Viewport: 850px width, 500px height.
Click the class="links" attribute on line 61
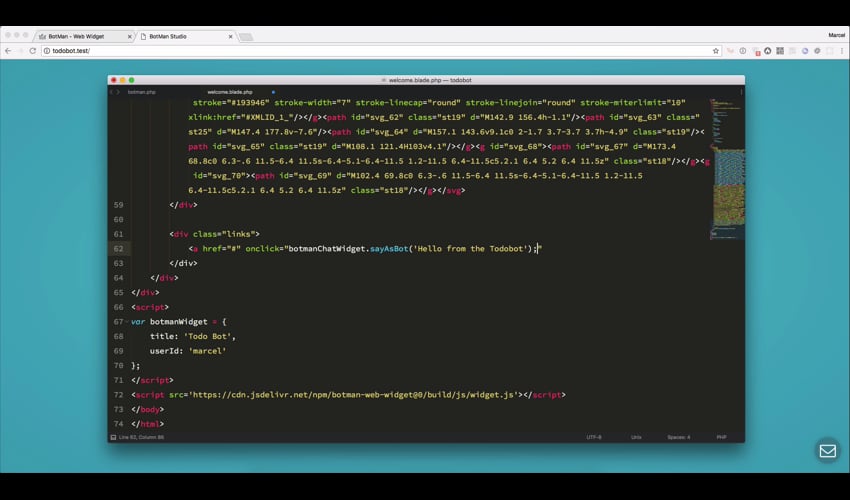point(224,234)
